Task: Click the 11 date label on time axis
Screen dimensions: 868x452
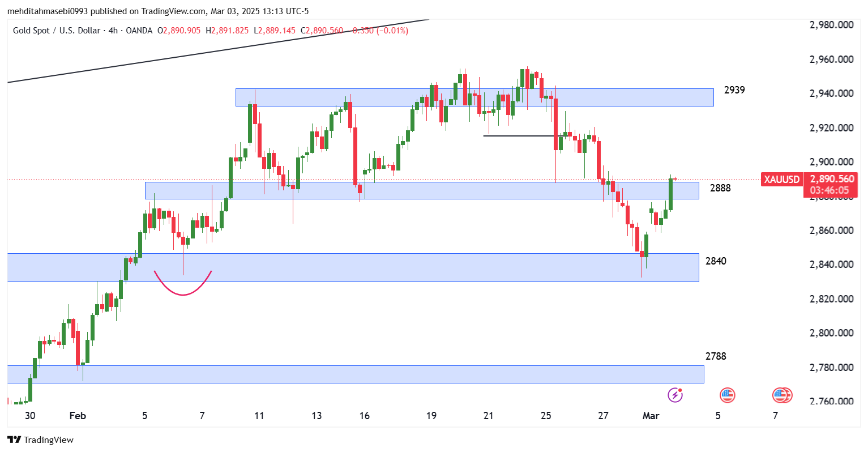Action: coord(259,416)
